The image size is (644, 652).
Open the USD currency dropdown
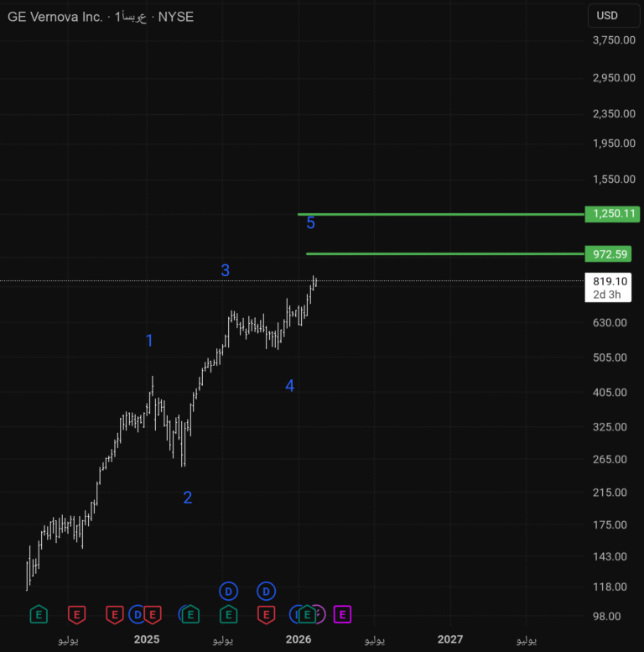[607, 15]
